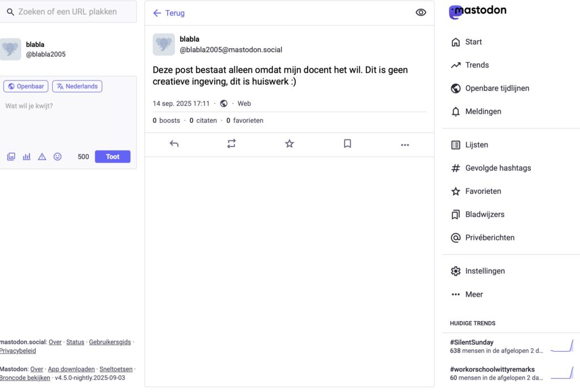This screenshot has width=580, height=392.
Task: Open the Nederlands language dropdown
Action: 77,86
